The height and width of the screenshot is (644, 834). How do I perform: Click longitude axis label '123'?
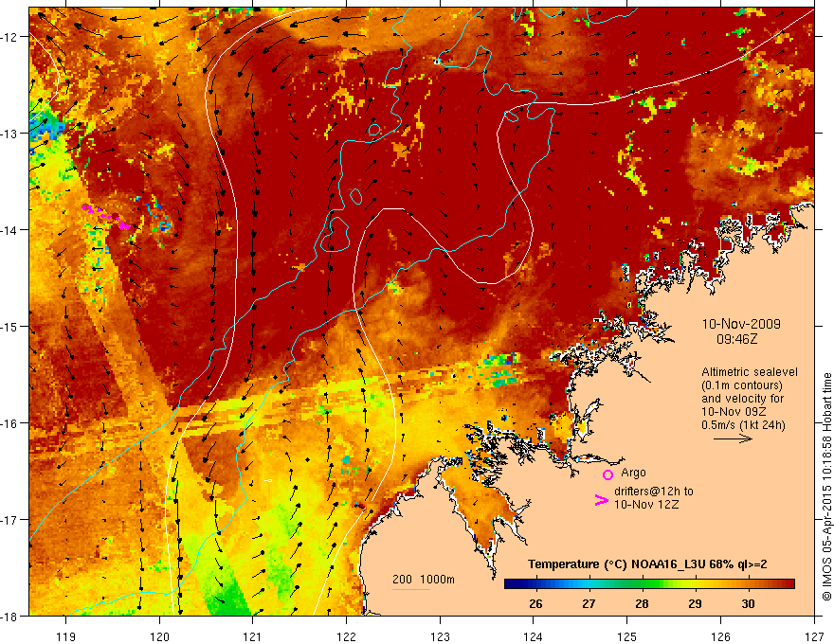(x=440, y=636)
